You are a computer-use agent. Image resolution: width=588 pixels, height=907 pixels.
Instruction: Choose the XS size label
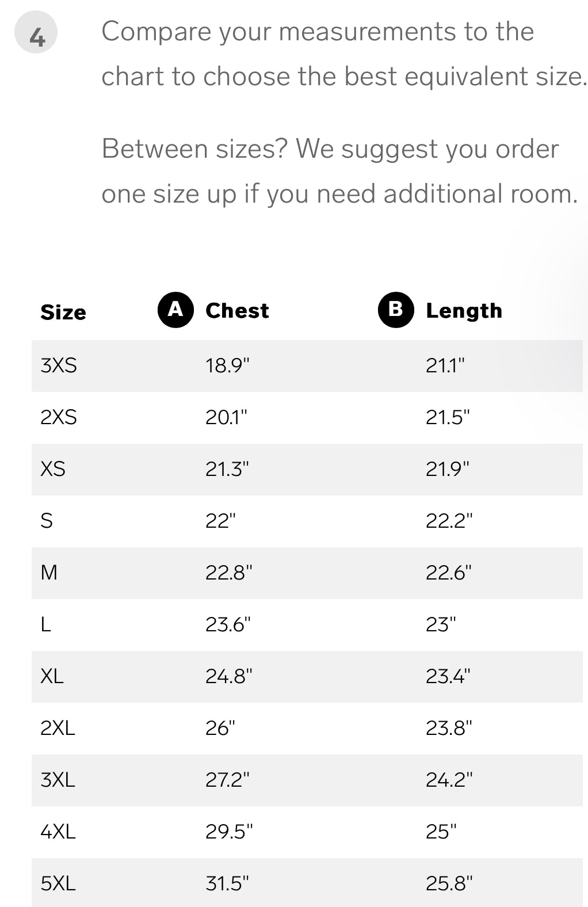point(53,469)
